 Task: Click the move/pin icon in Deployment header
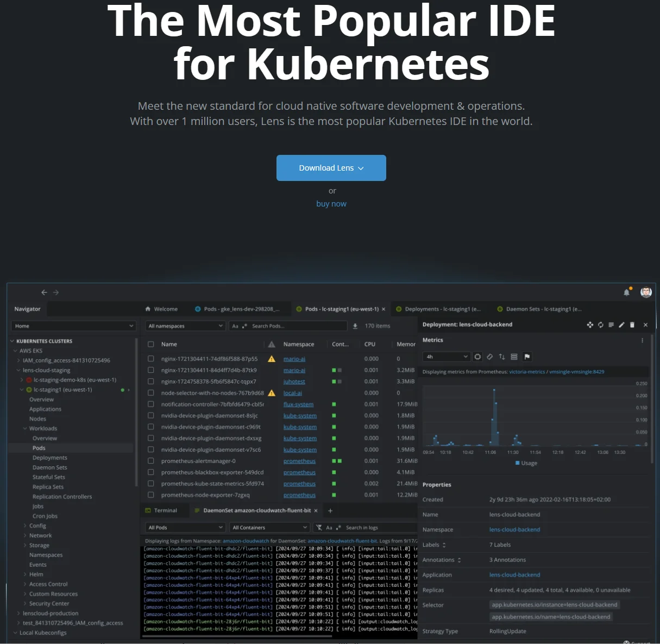point(590,325)
